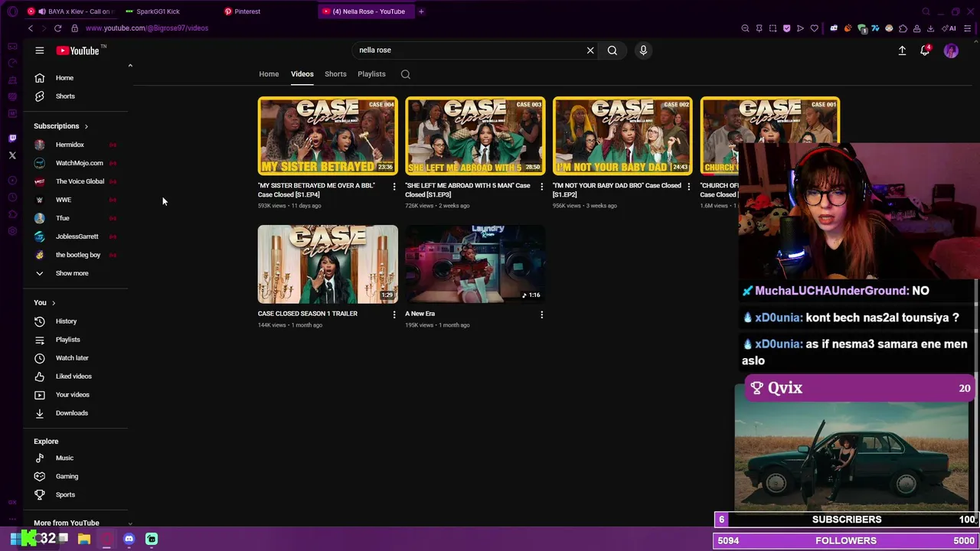Open Twitch from browser sidebar
Screen dimensions: 980x551
(12, 139)
